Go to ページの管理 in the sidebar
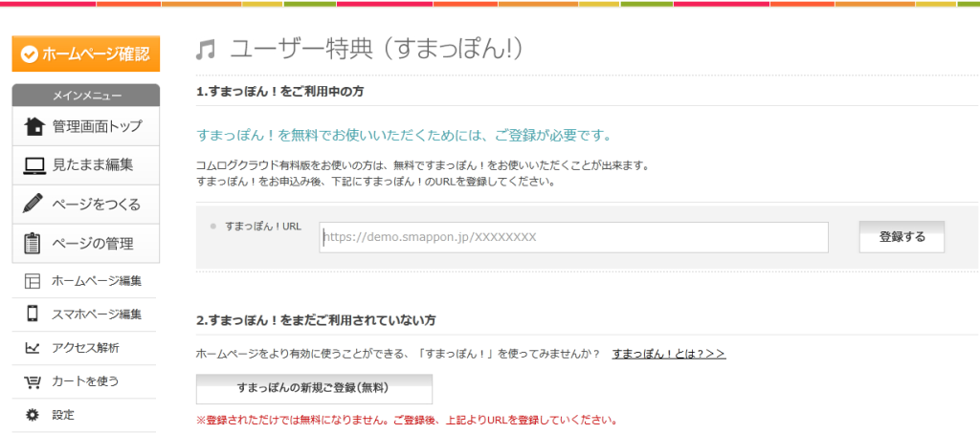This screenshot has width=980, height=434. (93, 243)
